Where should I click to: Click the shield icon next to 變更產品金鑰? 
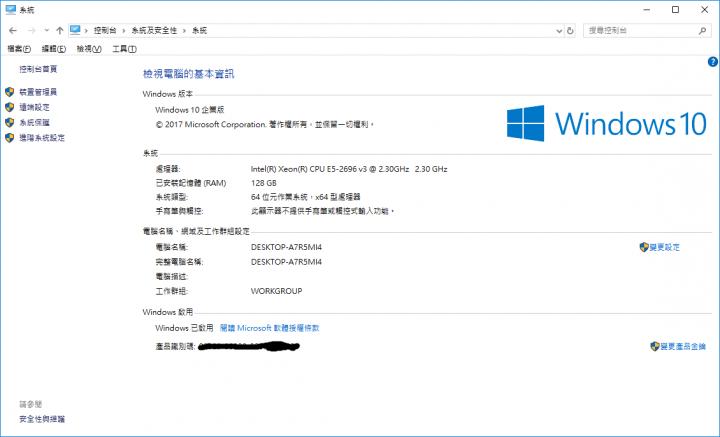[x=655, y=347]
